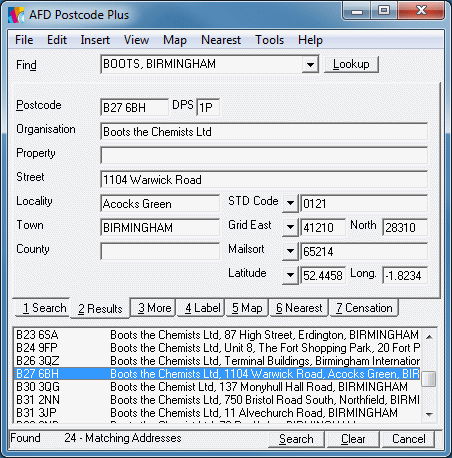Click the Locality field Acocks Green
452x458 pixels.
pyautogui.click(x=160, y=204)
